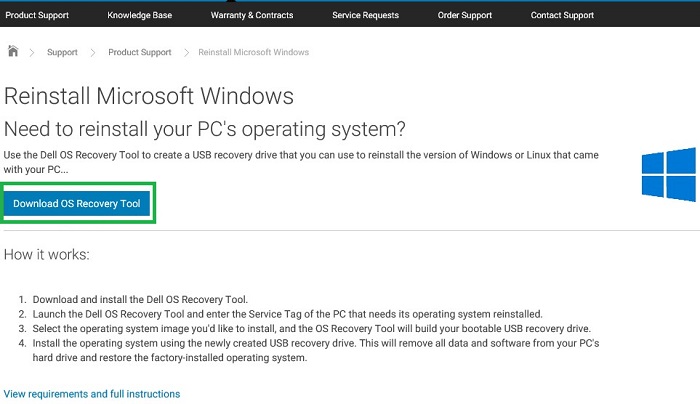Click the home icon in breadcrumb
This screenshot has width=700, height=404.
point(13,51)
